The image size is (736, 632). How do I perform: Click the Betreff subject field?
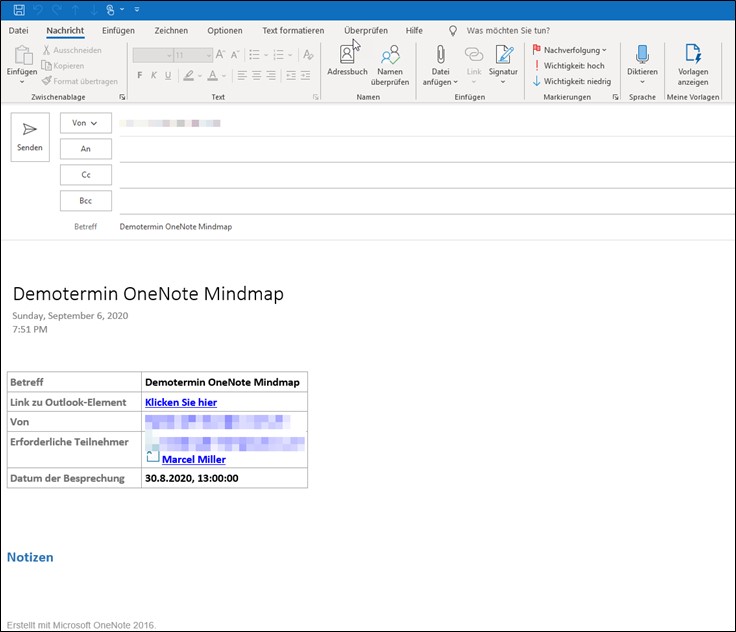pos(427,227)
